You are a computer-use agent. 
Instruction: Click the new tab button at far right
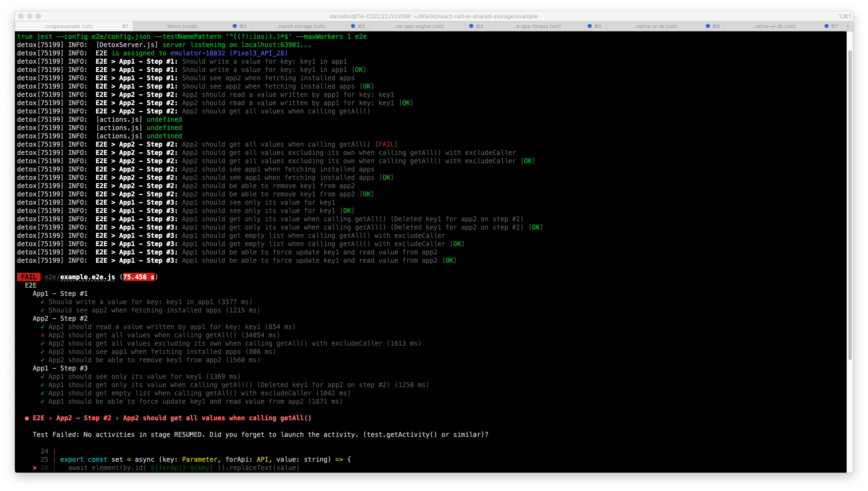849,26
